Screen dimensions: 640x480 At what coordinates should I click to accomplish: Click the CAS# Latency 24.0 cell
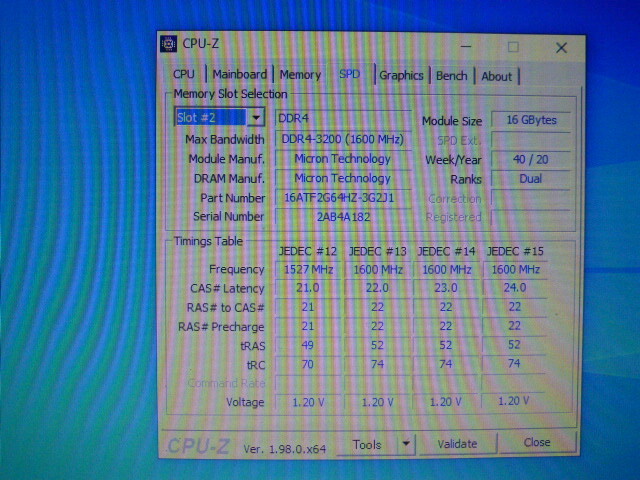[x=515, y=288]
